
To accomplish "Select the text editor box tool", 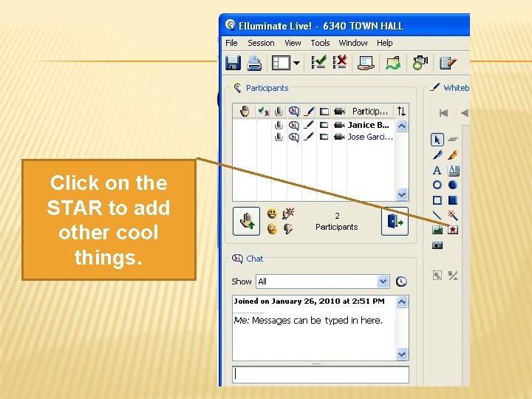I will (x=453, y=170).
